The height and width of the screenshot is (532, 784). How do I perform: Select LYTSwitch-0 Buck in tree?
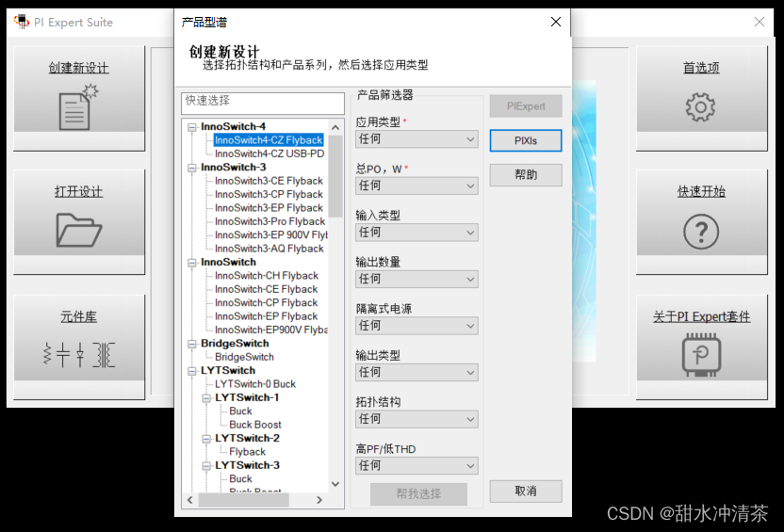(255, 384)
